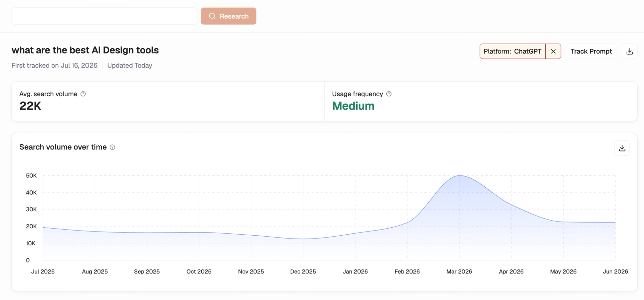Screen dimensions: 644x300
Task: Click the Nov 2025 axis label
Action: [251, 272]
